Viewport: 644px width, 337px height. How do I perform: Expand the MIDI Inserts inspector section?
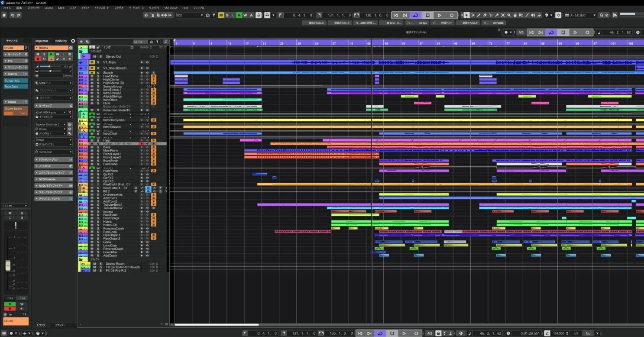pyautogui.click(x=53, y=179)
